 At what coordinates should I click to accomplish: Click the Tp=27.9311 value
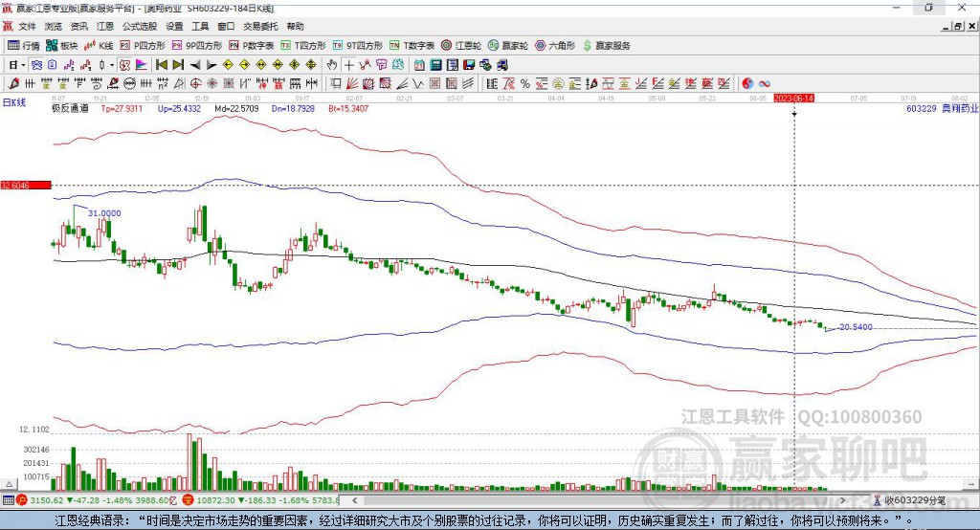122,108
